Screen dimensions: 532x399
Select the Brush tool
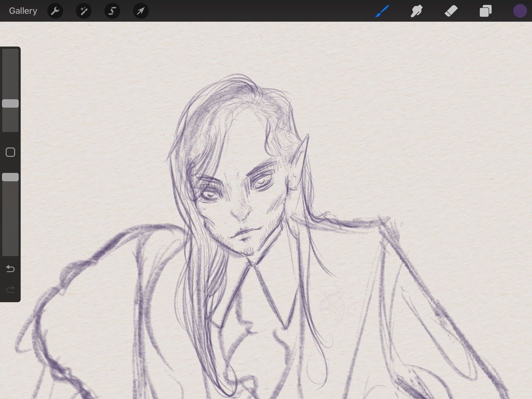[382, 11]
